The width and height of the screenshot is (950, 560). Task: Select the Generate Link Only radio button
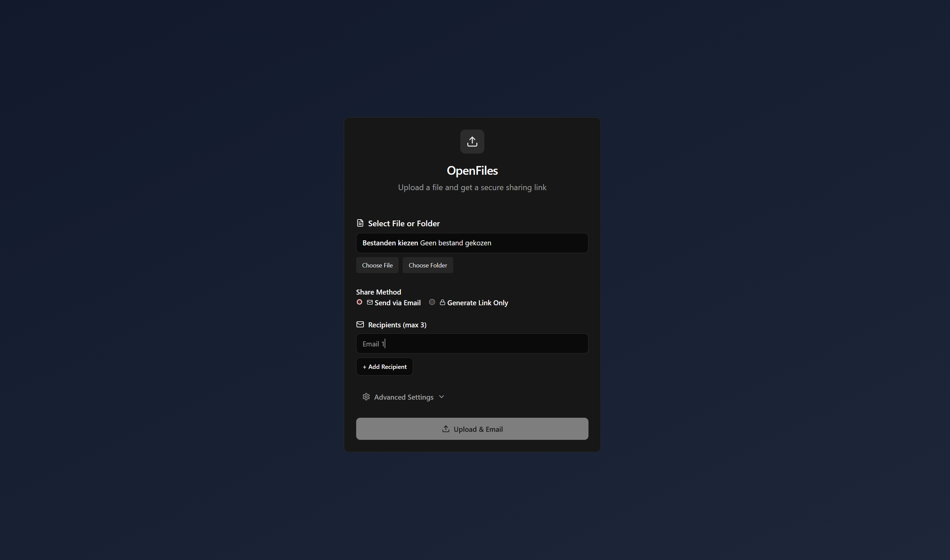coord(432,302)
